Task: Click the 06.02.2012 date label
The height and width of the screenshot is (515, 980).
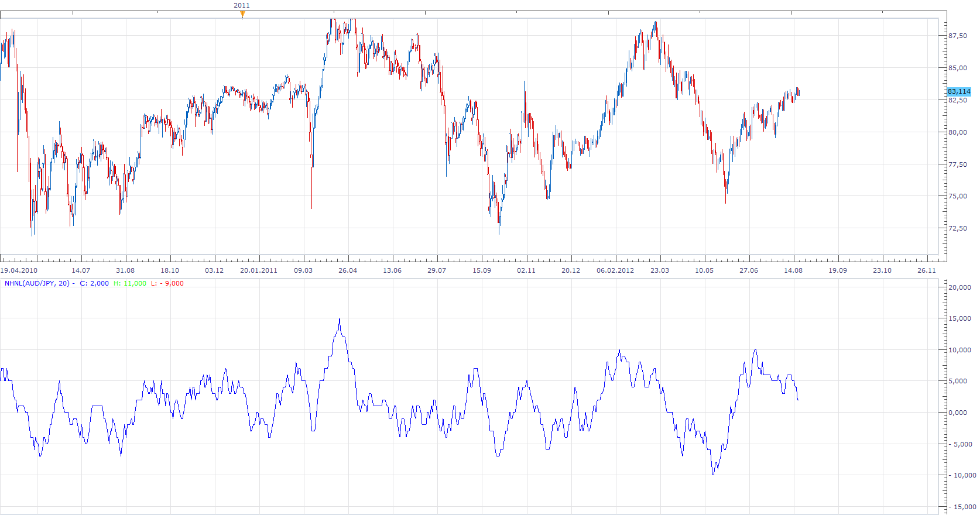Action: pyautogui.click(x=615, y=270)
